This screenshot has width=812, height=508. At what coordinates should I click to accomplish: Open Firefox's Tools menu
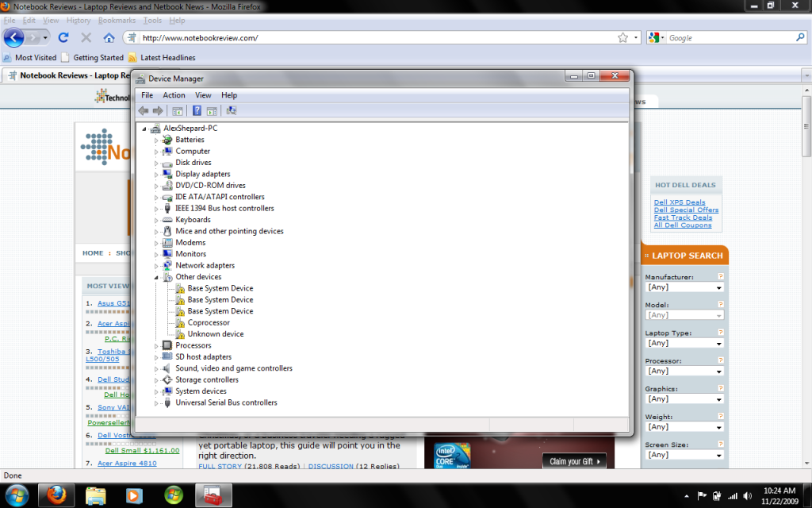click(x=152, y=20)
